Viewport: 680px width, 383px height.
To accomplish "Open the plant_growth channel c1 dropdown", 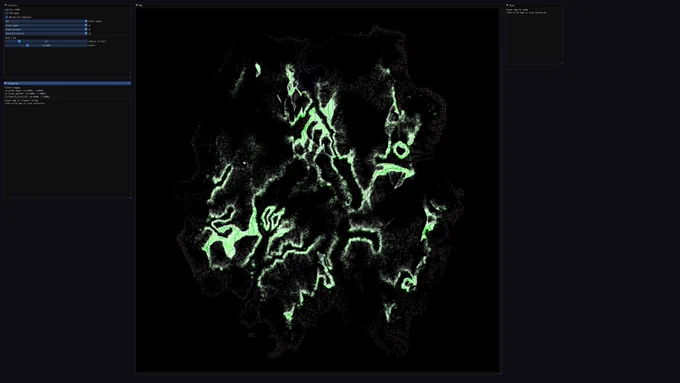I will coord(46,29).
